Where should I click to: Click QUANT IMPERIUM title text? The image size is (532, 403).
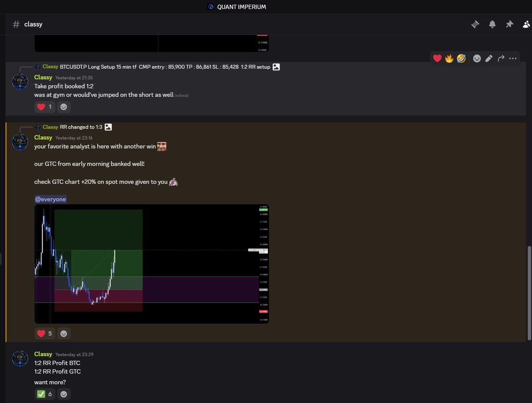[x=242, y=7]
